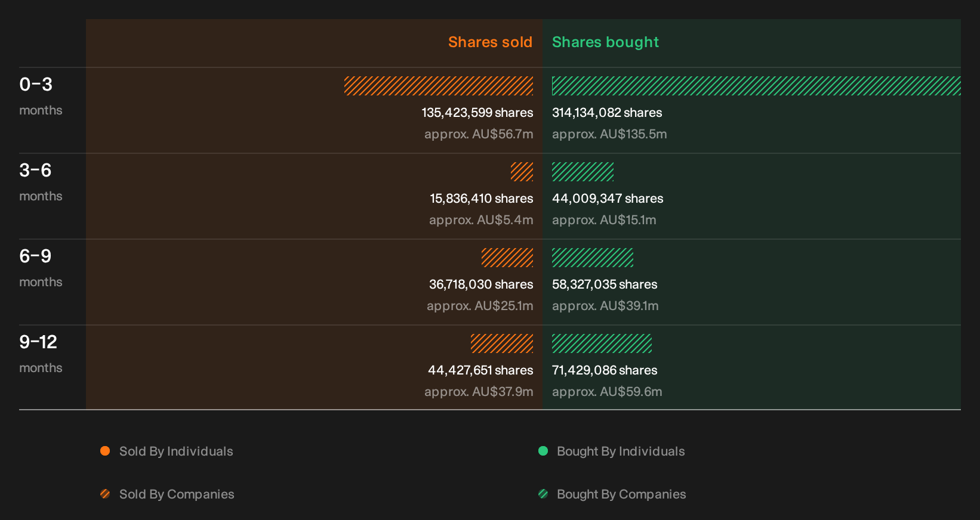
Task: Click the 15,836,410 shares sold value
Action: click(x=482, y=199)
